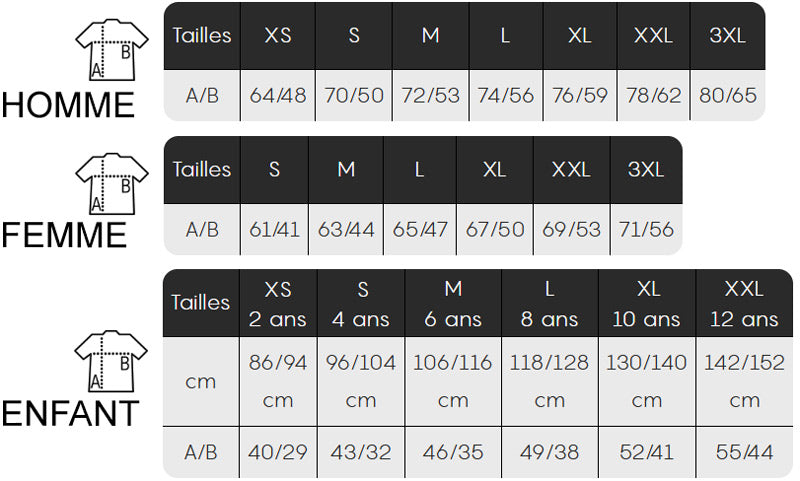Image resolution: width=800 pixels, height=481 pixels.
Task: Select the 106/116 cm height cell
Action: tap(453, 381)
